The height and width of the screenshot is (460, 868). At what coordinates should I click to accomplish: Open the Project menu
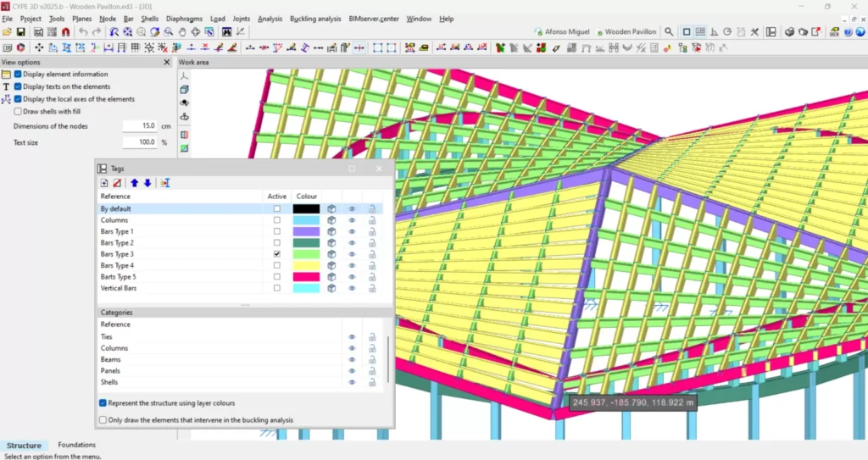[x=31, y=19]
